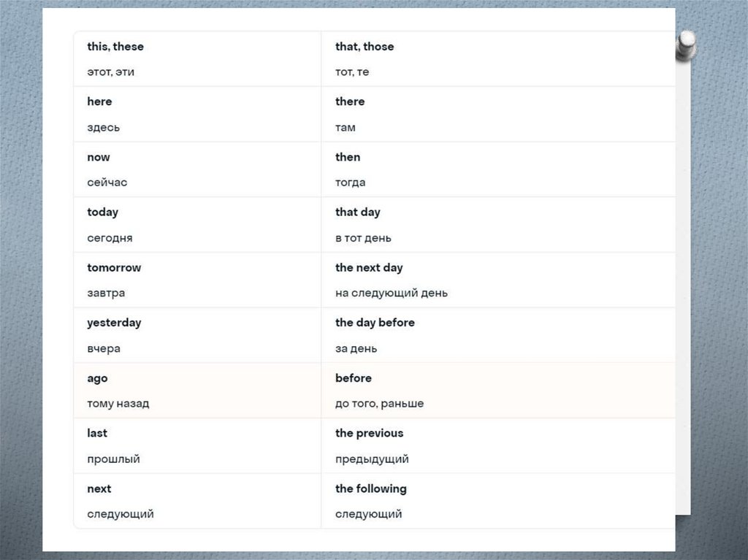Select the bold word 'next'
This screenshot has width=748, height=560.
pyautogui.click(x=99, y=488)
